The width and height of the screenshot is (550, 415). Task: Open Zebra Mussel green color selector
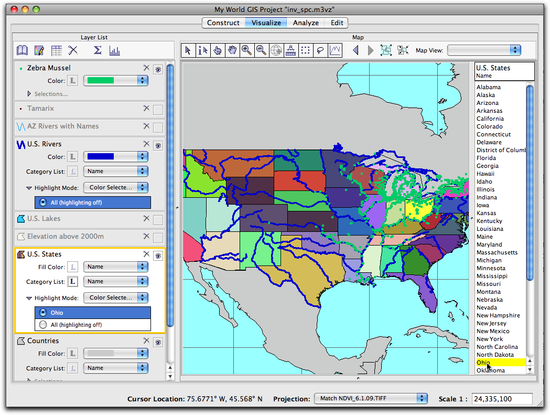pos(116,81)
